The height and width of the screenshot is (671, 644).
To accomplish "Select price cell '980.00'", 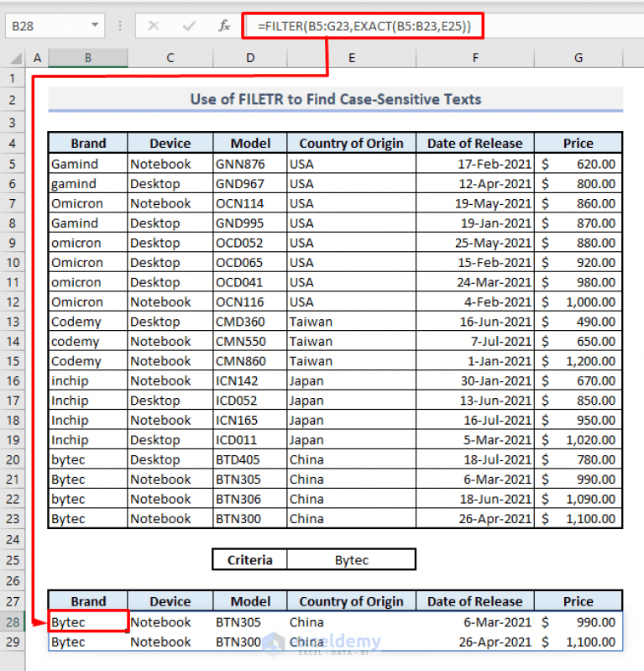I will pyautogui.click(x=579, y=282).
